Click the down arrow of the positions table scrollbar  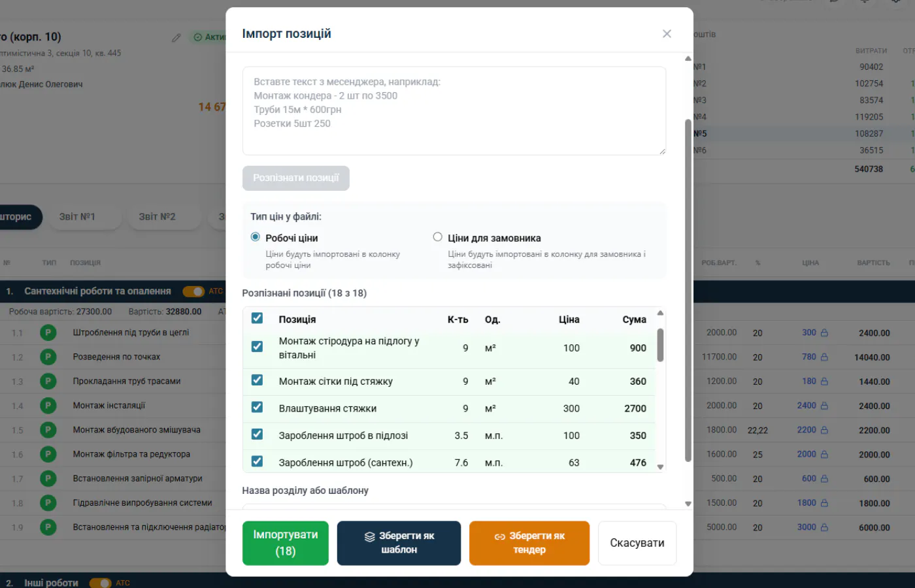[x=660, y=467]
